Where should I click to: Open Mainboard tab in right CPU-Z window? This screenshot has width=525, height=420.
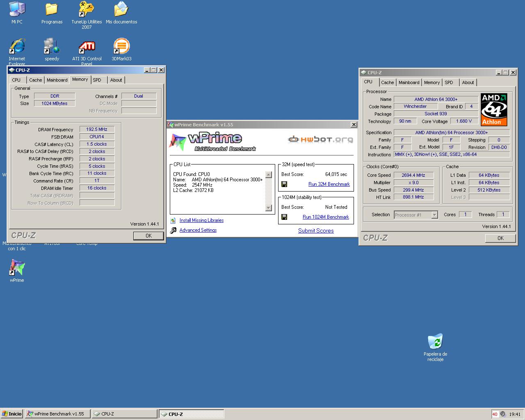point(409,82)
